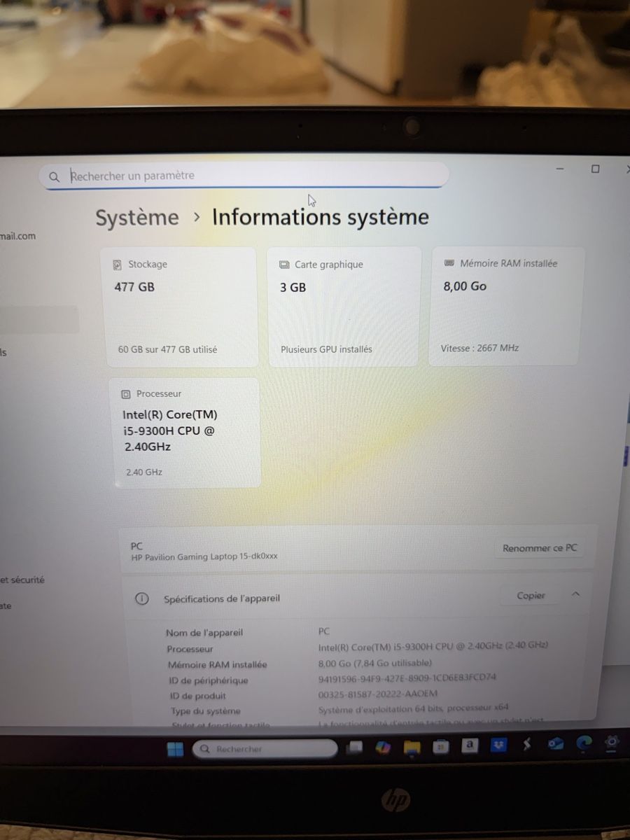The width and height of the screenshot is (630, 840).
Task: Click the Mémoire RAM installée chip icon
Action: [449, 263]
